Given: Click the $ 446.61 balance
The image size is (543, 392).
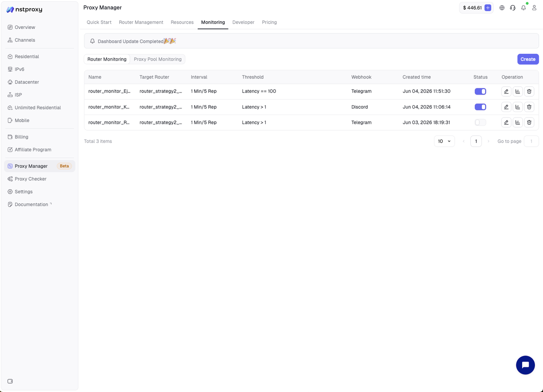Looking at the screenshot, I should (x=472, y=8).
